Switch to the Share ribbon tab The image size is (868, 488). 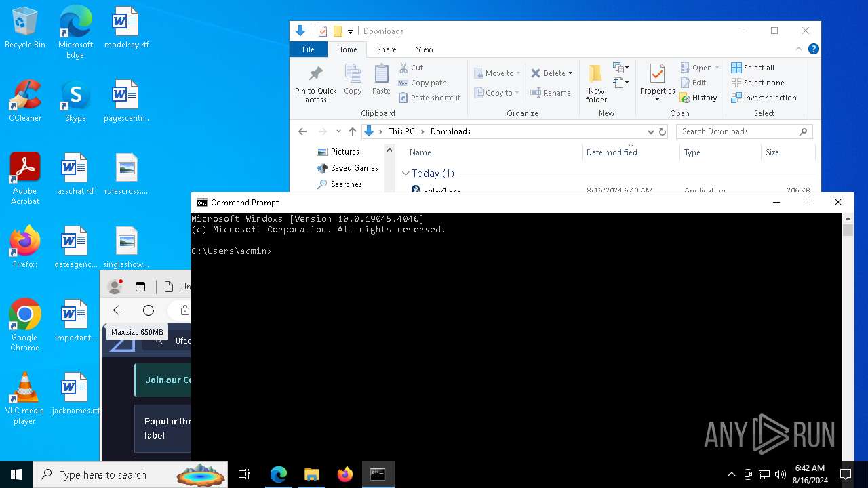point(387,49)
